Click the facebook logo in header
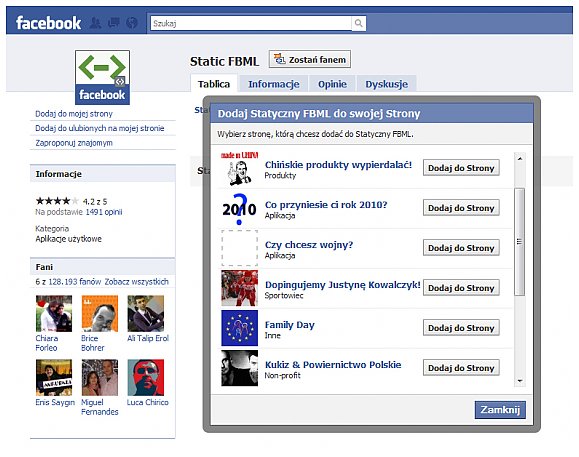Screen dimensions: 579x457 [48, 23]
